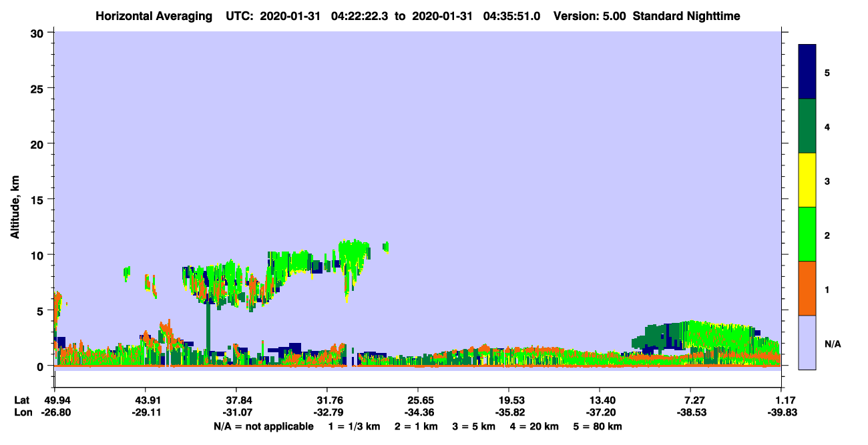Screen dimensions: 868x445
Task: Click longitude value -39.83
Action: click(x=781, y=412)
